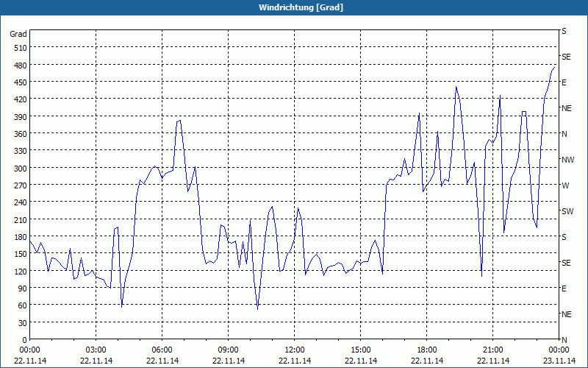Click the 23.11.14 date label

click(x=559, y=361)
